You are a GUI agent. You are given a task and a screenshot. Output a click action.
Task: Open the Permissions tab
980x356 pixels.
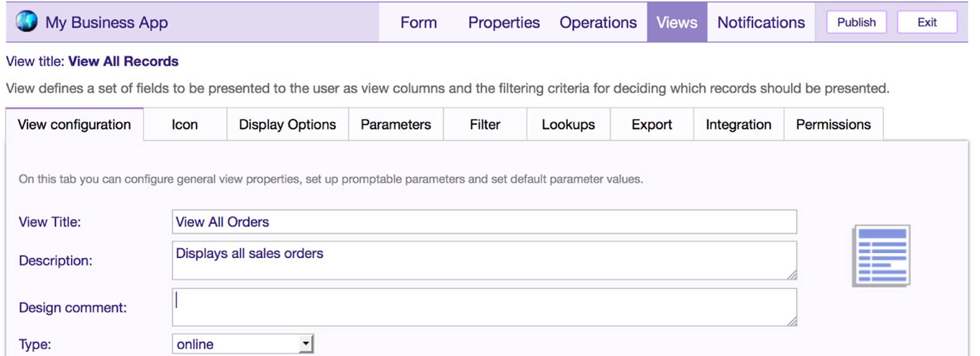click(833, 125)
